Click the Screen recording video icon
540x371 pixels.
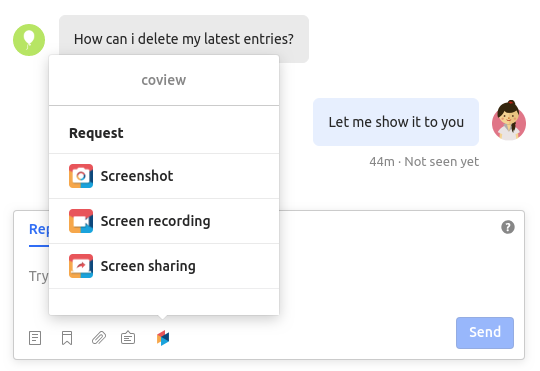tap(81, 221)
